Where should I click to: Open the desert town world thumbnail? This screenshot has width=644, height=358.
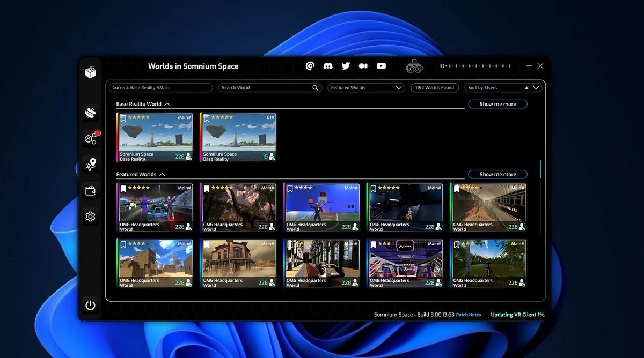tap(155, 264)
